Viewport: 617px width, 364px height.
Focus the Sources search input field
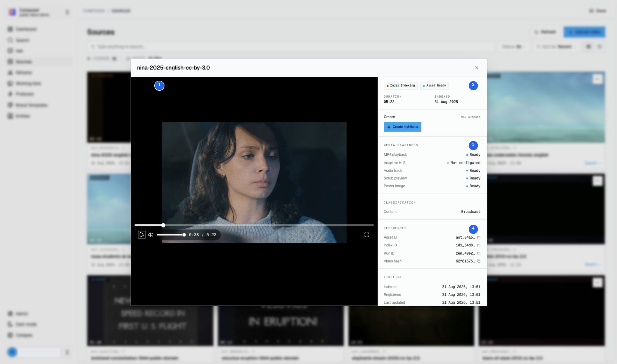click(x=291, y=47)
